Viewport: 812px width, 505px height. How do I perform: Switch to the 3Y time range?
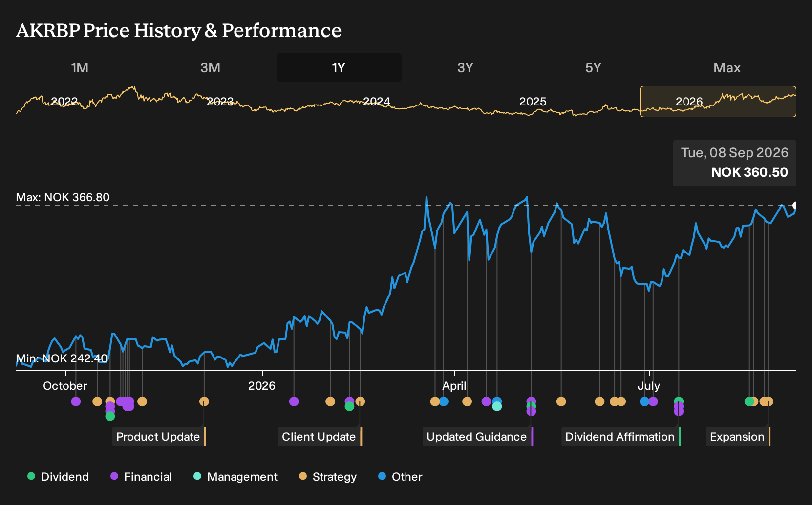(x=465, y=67)
